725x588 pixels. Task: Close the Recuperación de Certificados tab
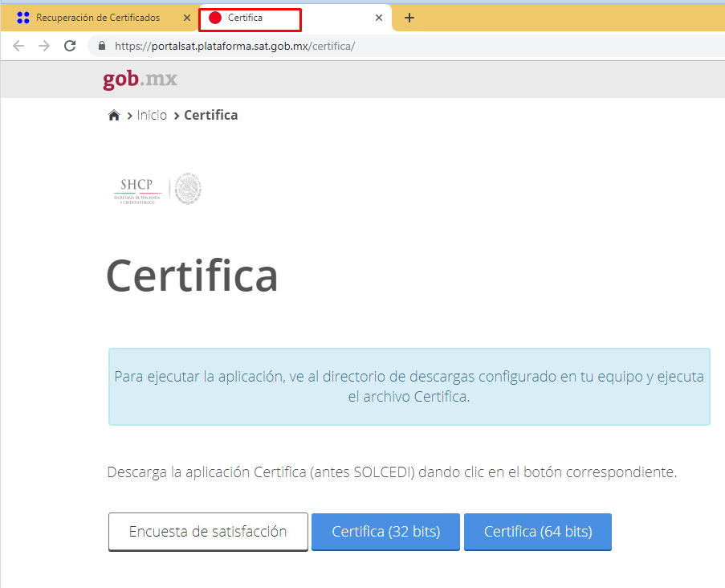pyautogui.click(x=187, y=18)
